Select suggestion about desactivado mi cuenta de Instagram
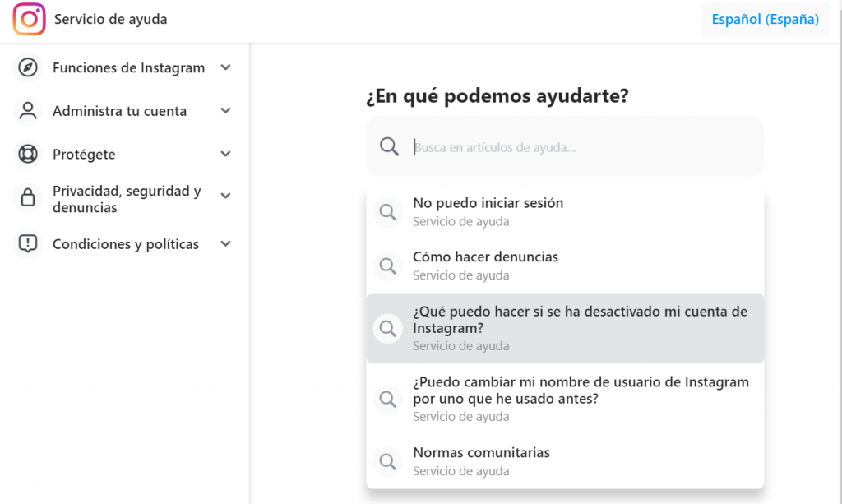 click(565, 329)
